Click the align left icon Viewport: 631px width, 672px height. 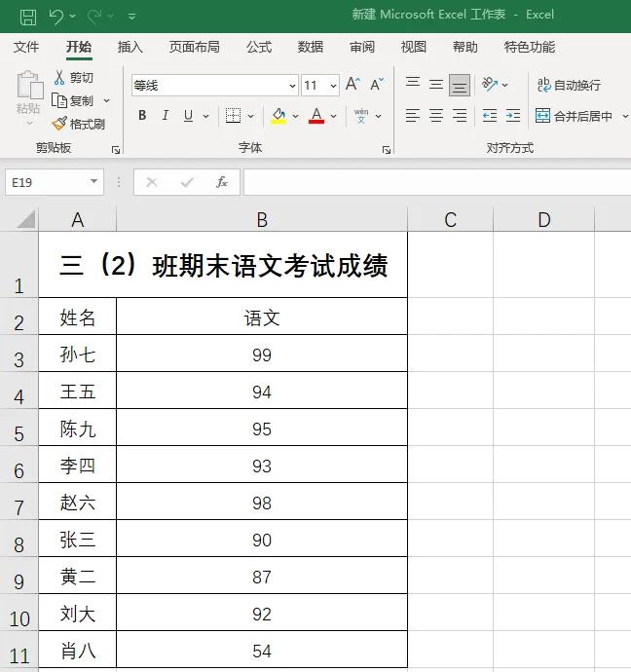click(x=413, y=116)
